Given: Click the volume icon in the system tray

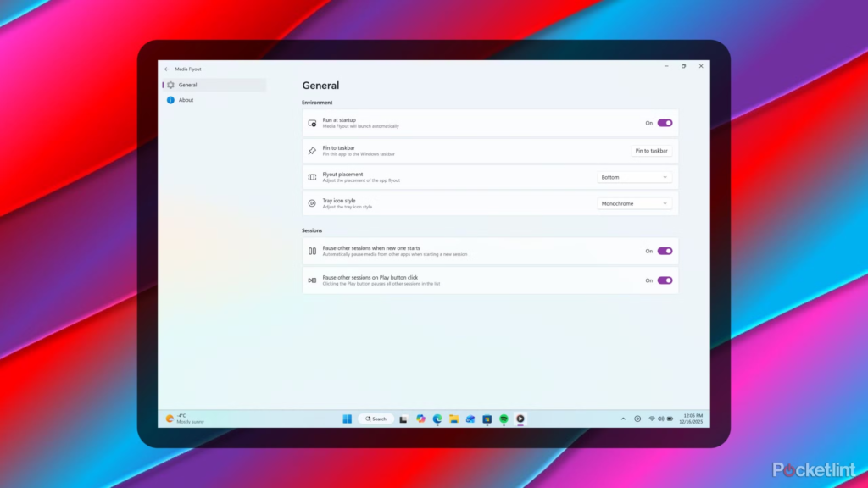Looking at the screenshot, I should point(661,419).
